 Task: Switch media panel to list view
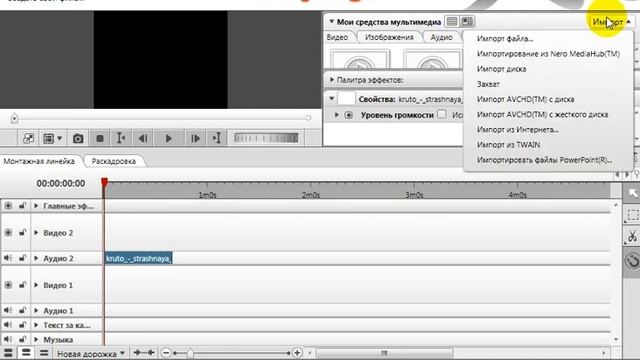click(x=452, y=22)
